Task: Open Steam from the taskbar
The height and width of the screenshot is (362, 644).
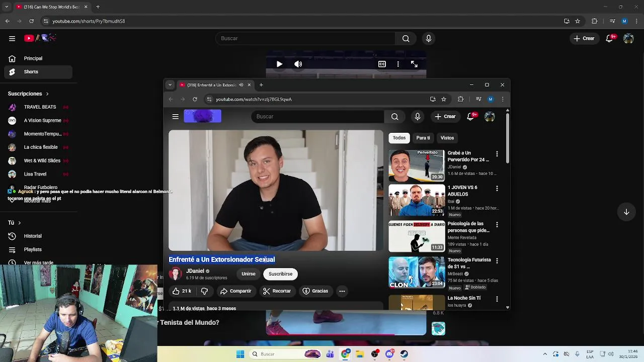Action: 404,354
